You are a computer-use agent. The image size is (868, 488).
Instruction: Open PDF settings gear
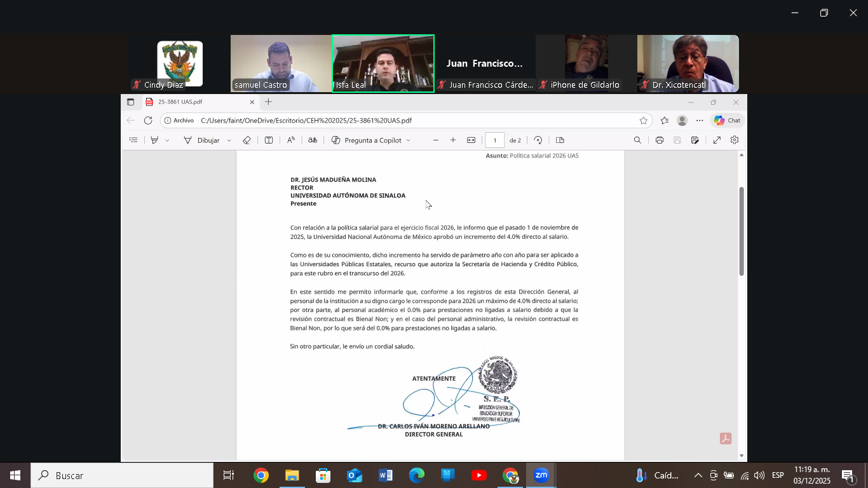[735, 140]
